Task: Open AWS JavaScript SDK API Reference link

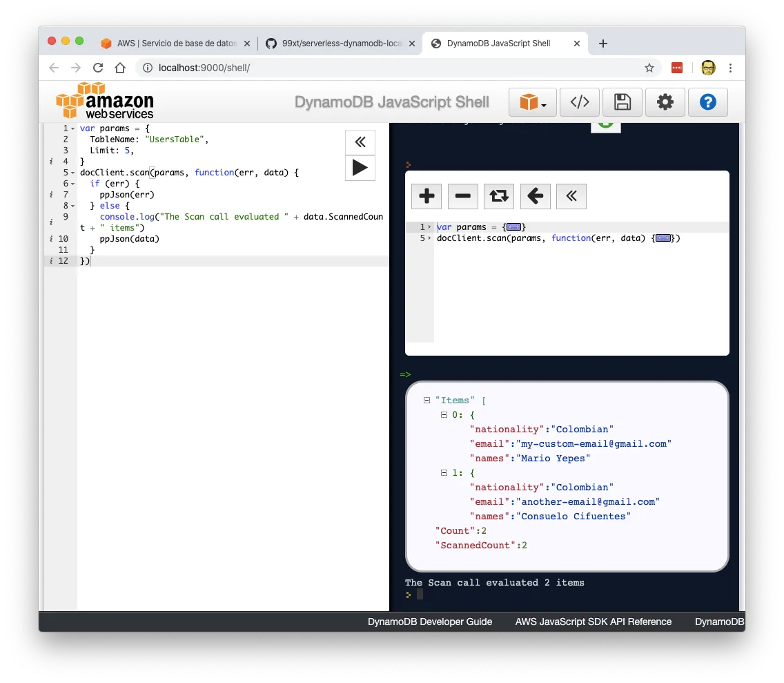Action: coord(594,622)
